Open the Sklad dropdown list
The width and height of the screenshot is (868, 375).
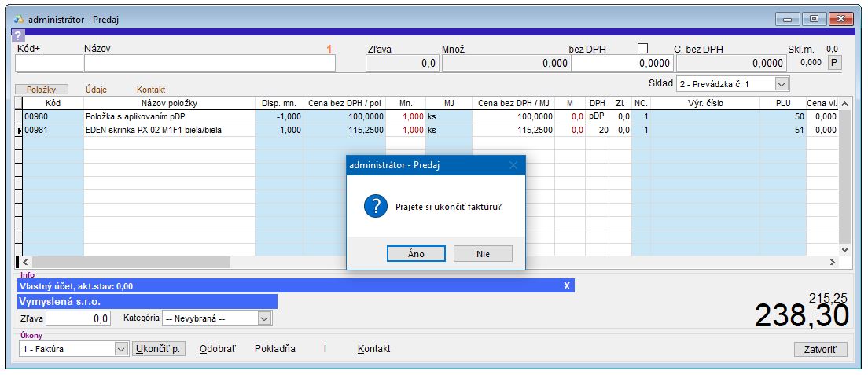[782, 83]
